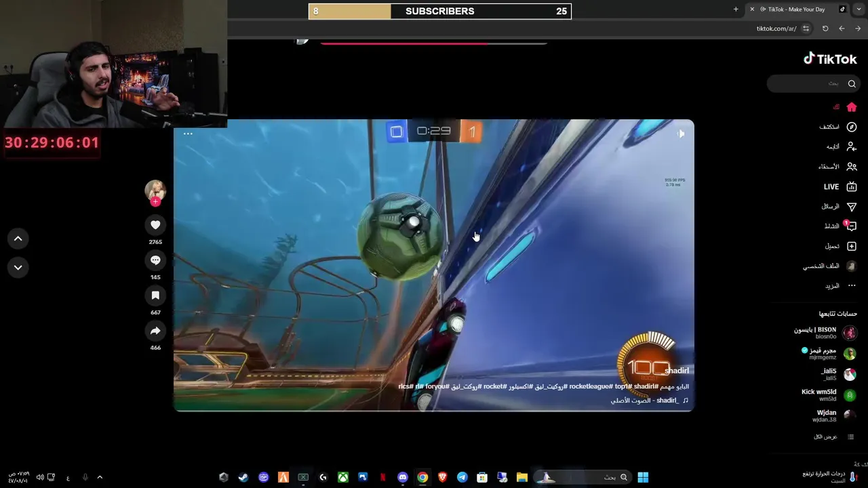Click the TikTok logo
Screen dimensions: 868x488
click(830, 59)
